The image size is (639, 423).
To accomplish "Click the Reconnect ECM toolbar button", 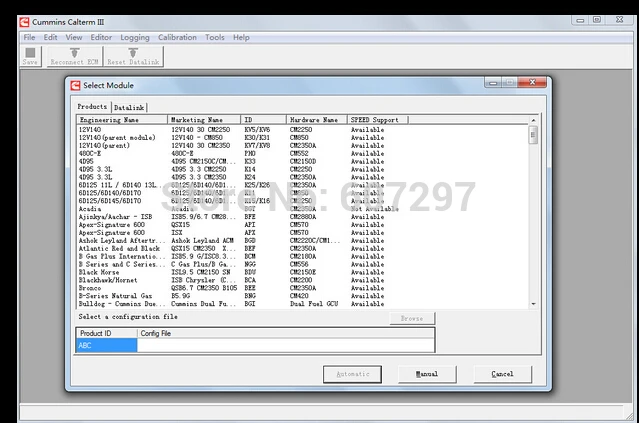I will point(75,56).
